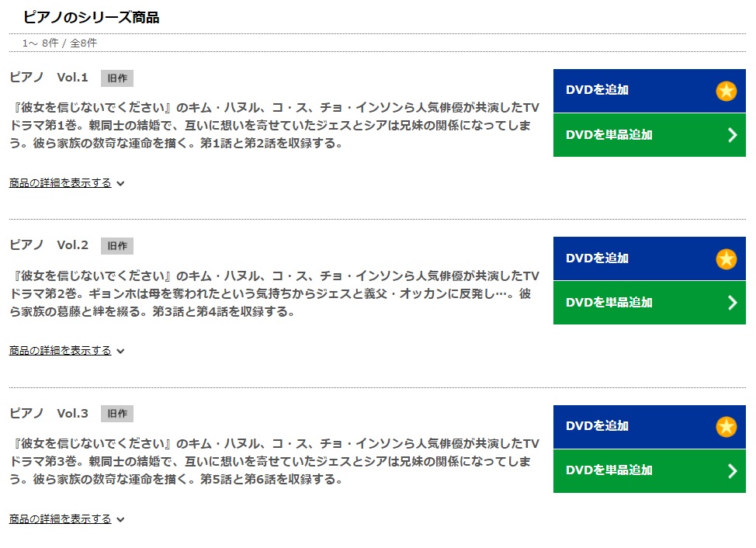
Task: Open 商品の詳細を表示する link for Vol.1
Action: tap(61, 182)
